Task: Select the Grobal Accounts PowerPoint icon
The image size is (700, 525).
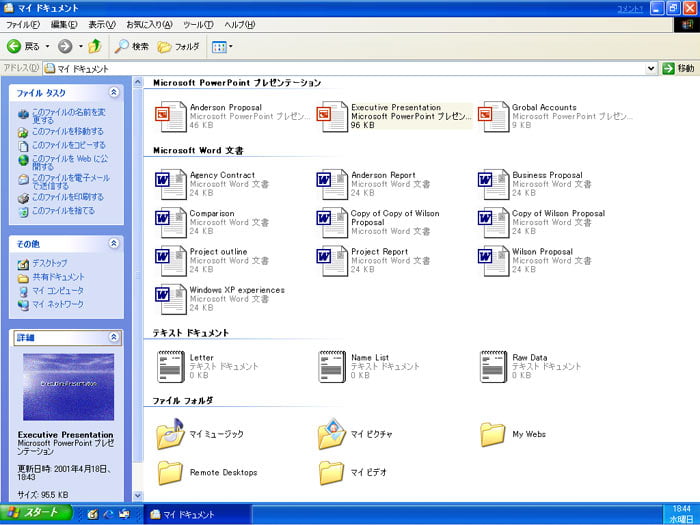Action: [493, 116]
